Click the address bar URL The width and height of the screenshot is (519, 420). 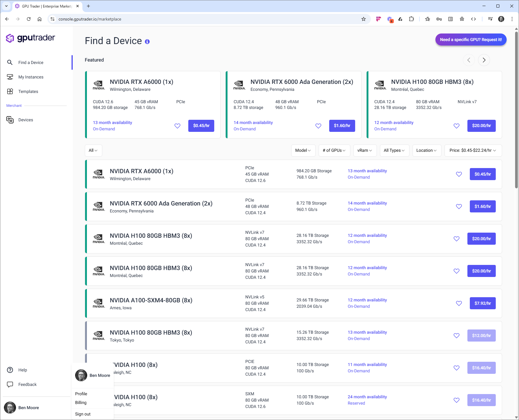click(x=90, y=19)
